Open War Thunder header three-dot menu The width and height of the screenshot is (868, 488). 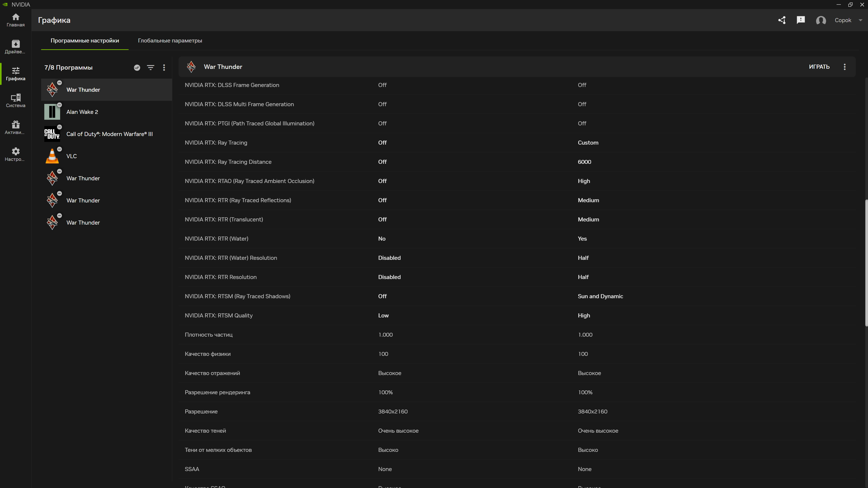(x=844, y=67)
